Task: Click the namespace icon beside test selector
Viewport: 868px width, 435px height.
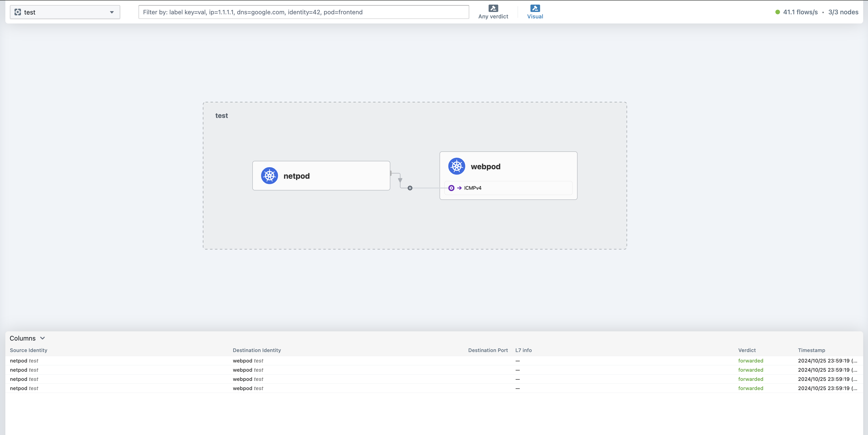Action: pyautogui.click(x=18, y=12)
